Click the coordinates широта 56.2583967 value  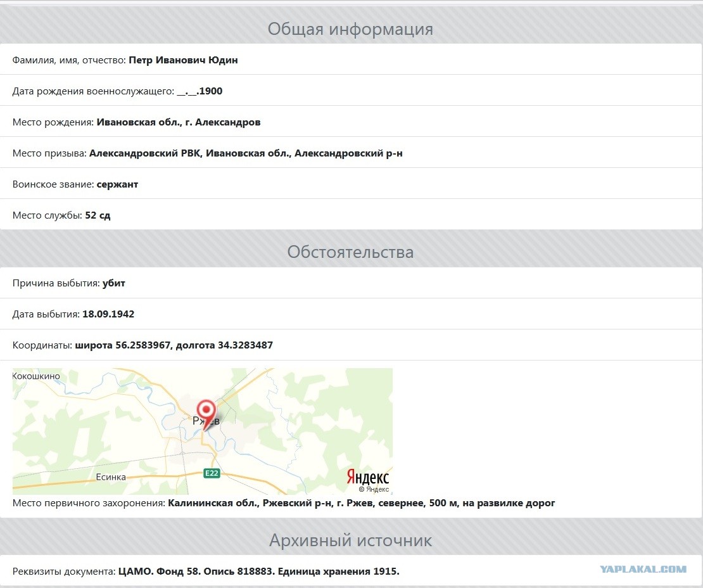pyautogui.click(x=174, y=345)
